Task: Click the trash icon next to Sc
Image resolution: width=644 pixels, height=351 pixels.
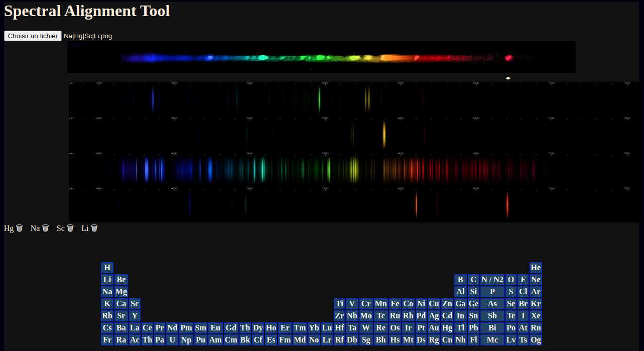Action: (x=70, y=228)
